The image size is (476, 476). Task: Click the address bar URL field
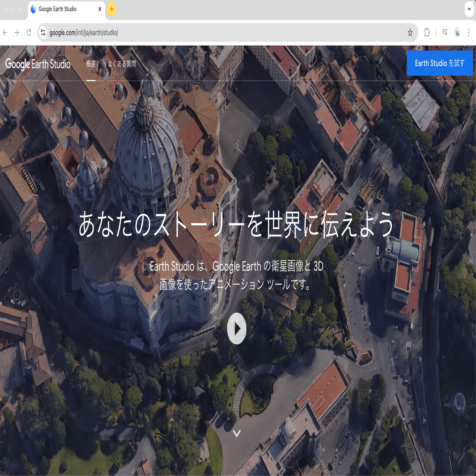point(227,33)
